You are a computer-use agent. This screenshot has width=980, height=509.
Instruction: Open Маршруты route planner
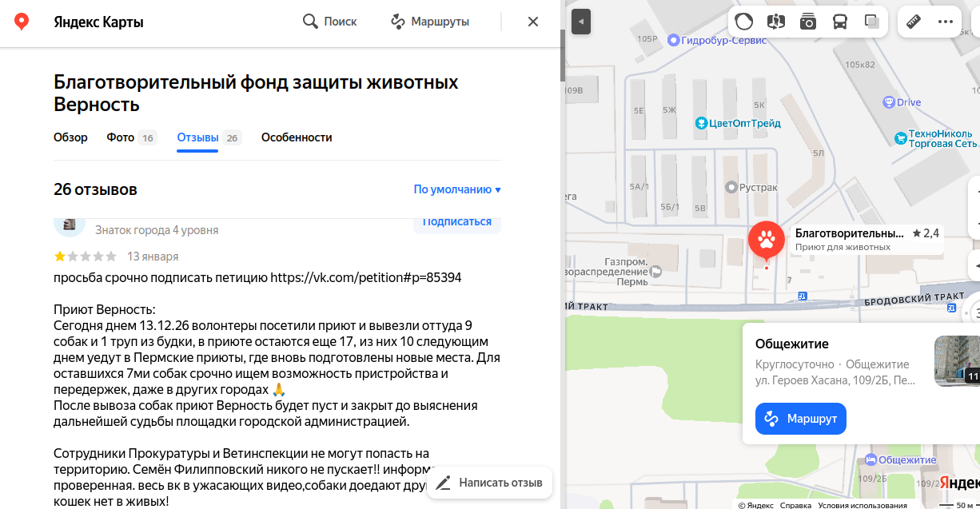(x=429, y=22)
